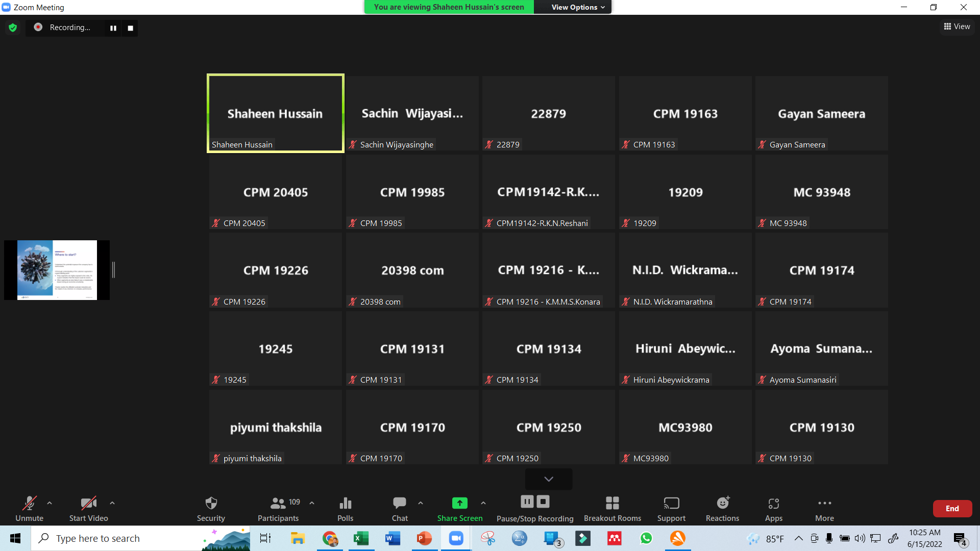
Task: Open the Chat panel
Action: point(400,509)
